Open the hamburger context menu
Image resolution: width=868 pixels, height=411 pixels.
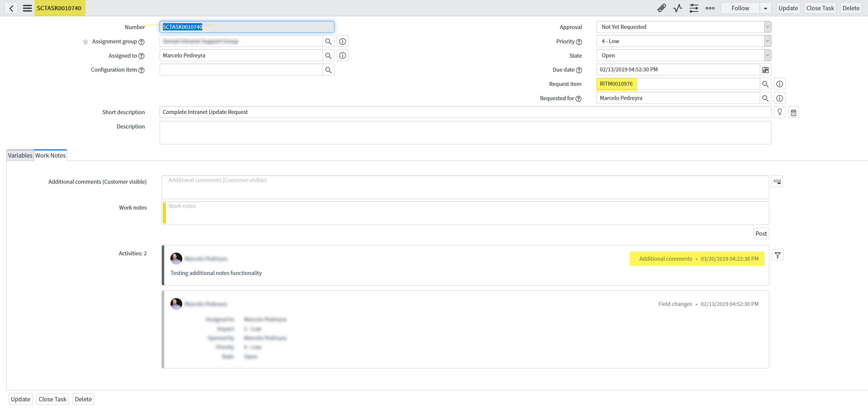(x=27, y=8)
